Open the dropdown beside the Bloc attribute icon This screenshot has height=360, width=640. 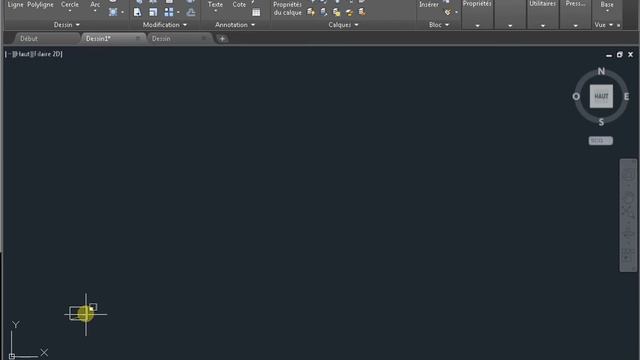click(x=456, y=12)
